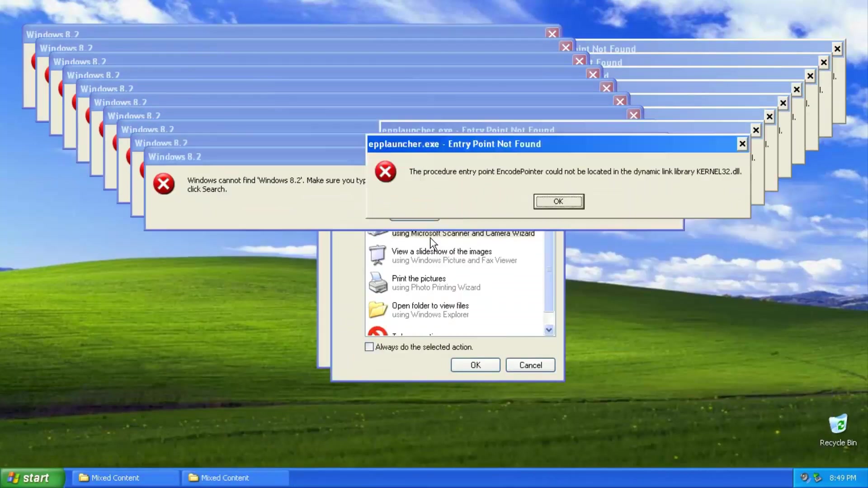Select 'Print the pictures' action

[x=418, y=278]
